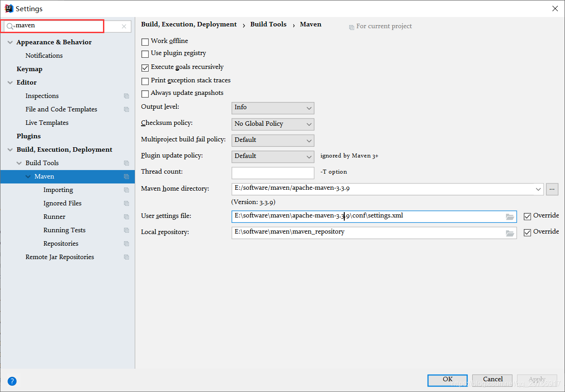
Task: Click the project-level icon next to Remote Jar Repositories
Action: (x=126, y=257)
